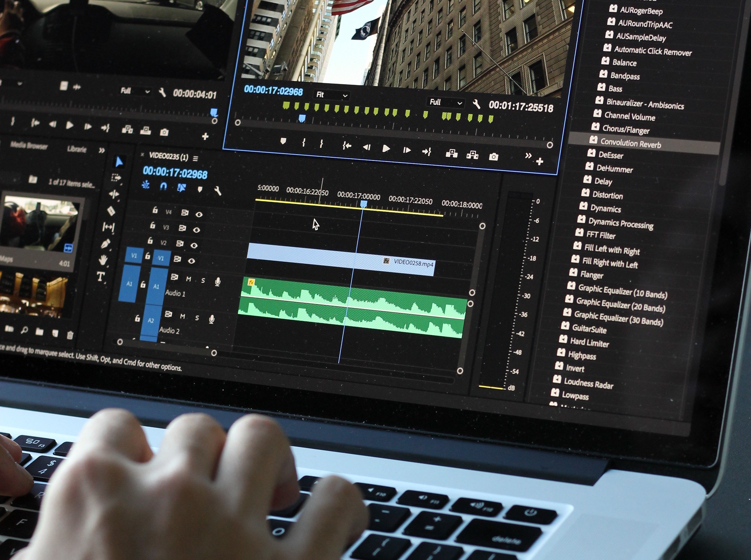Click Source Monitor Insert button
751x560 pixels.
click(x=127, y=129)
